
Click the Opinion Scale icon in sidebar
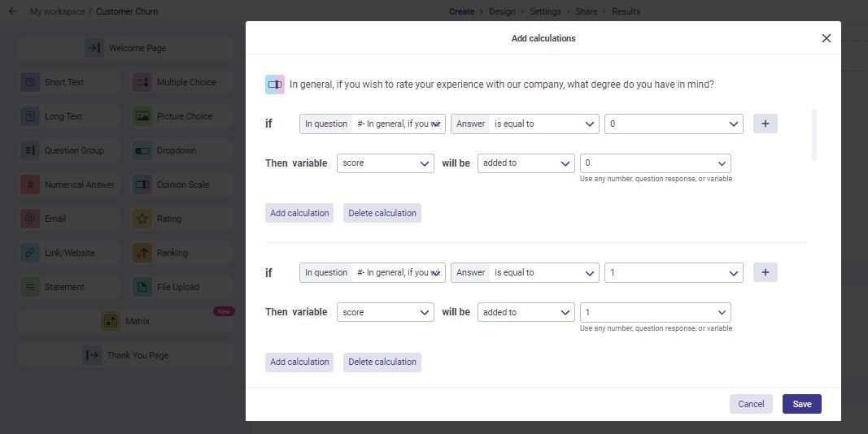pos(142,184)
